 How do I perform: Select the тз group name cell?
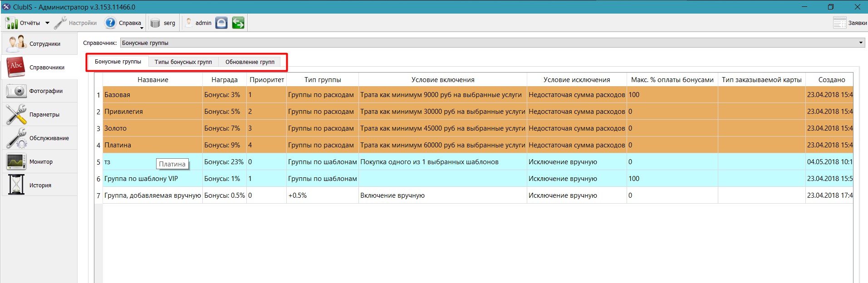coord(153,162)
